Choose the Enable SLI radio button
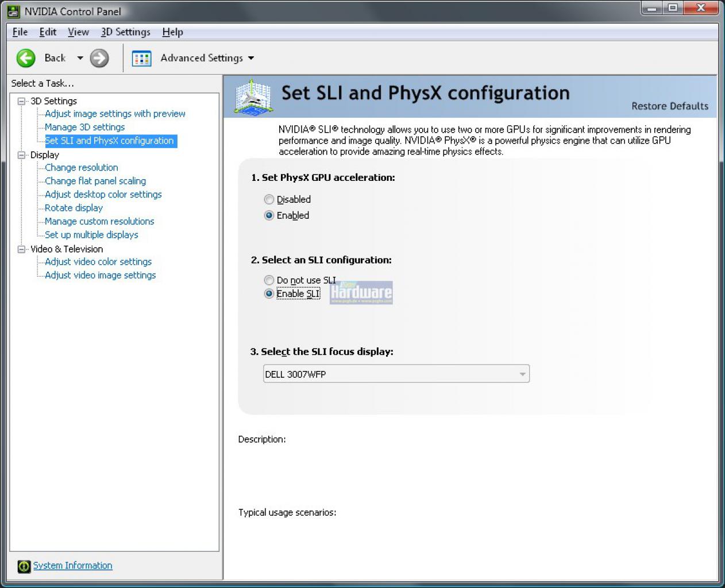 269,293
